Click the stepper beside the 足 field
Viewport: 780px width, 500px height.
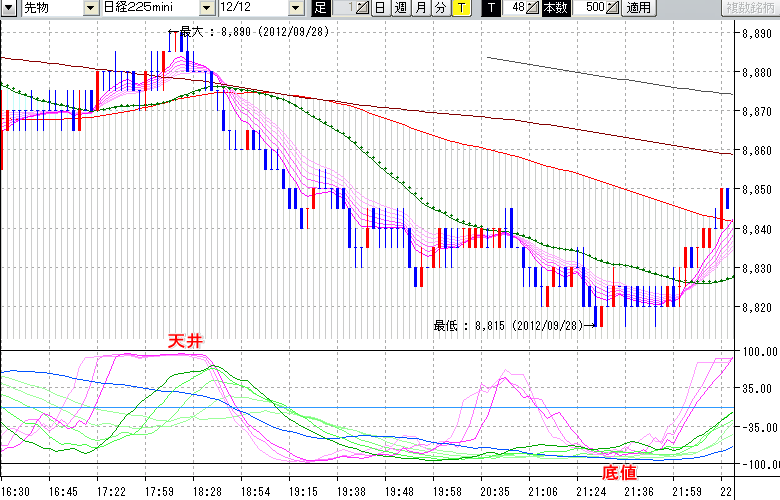pyautogui.click(x=363, y=8)
